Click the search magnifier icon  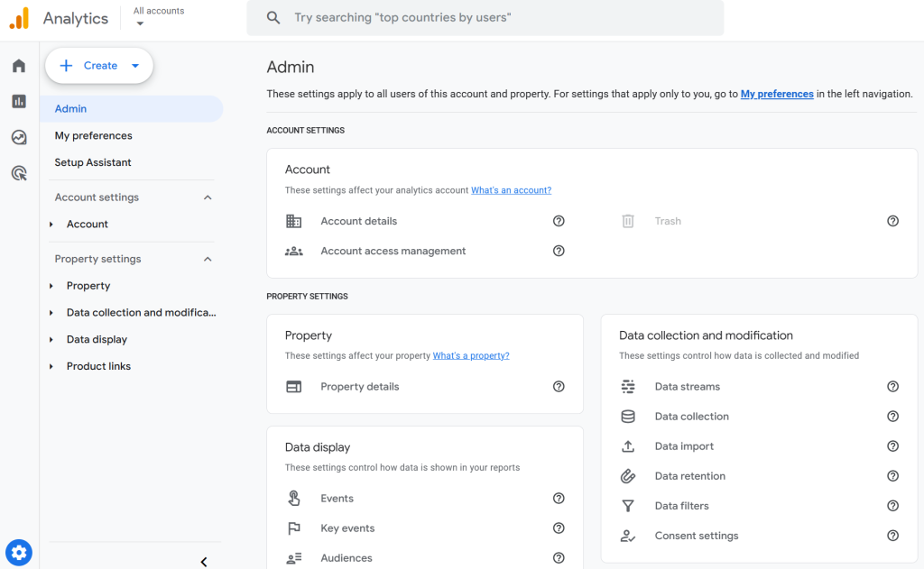(273, 18)
